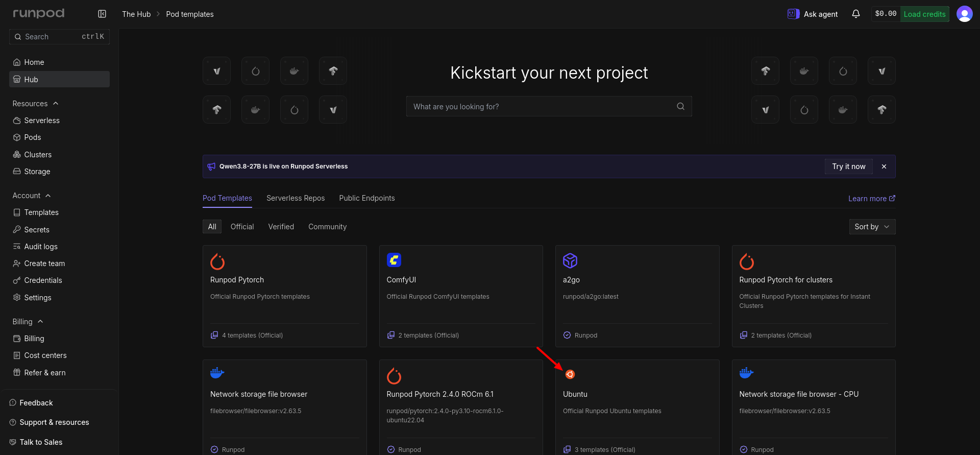Click the a2go cube icon

coord(570,260)
